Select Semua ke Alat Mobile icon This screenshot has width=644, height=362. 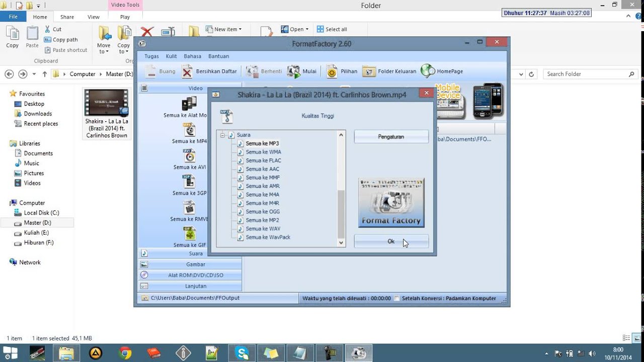point(189,104)
